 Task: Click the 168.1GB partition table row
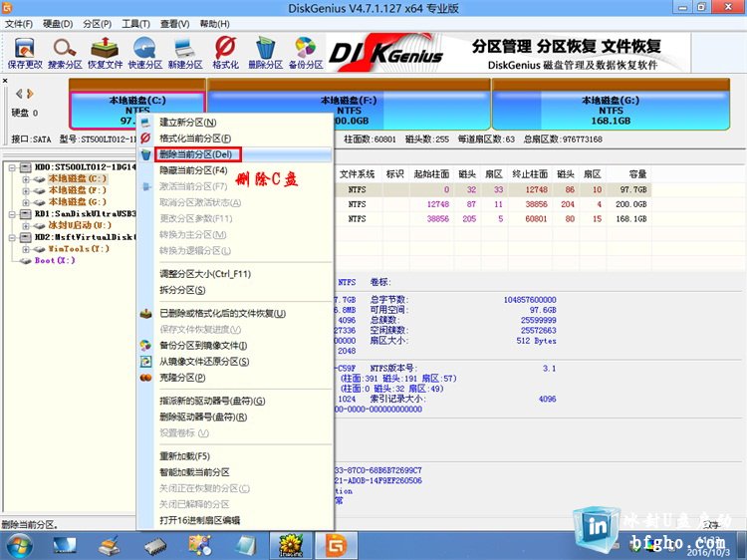click(x=494, y=219)
